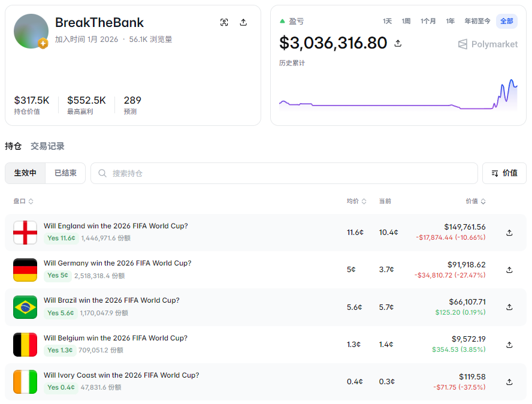Click the scan/QR icon beside BreakTheBank
532x404 pixels.
(224, 22)
